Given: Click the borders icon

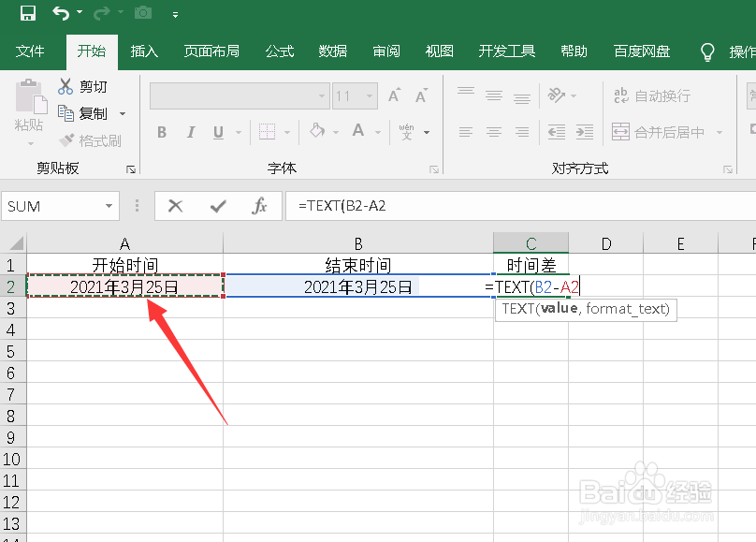Looking at the screenshot, I should (x=267, y=131).
